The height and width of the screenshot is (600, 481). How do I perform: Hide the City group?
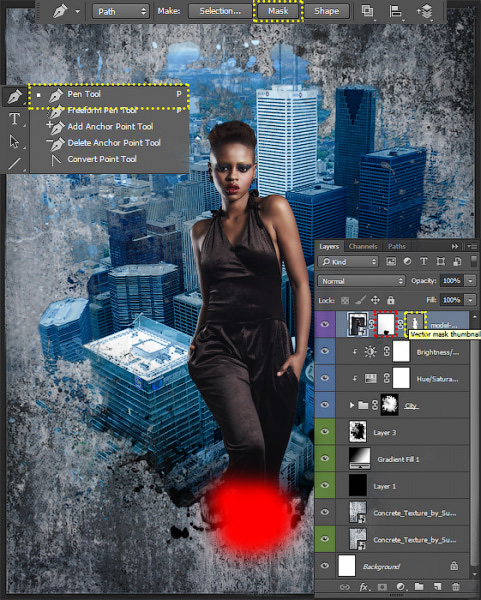tap(325, 405)
